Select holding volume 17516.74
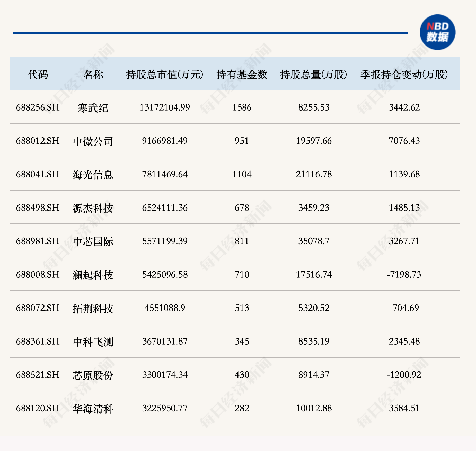 [x=314, y=275]
